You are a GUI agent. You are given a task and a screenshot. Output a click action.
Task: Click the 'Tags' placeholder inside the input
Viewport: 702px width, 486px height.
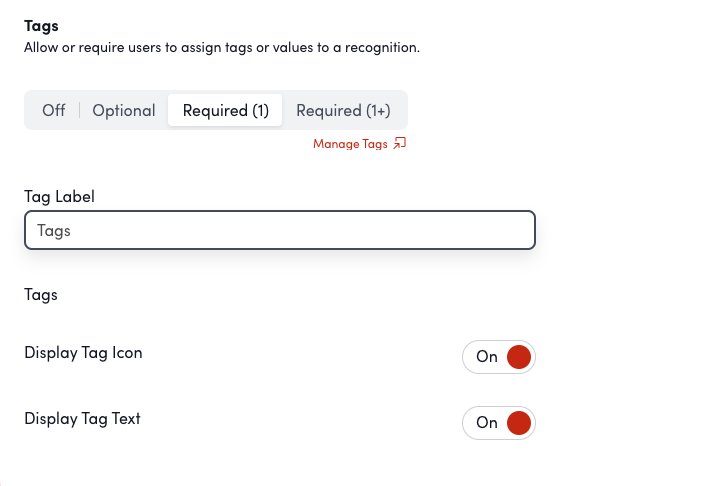pyautogui.click(x=54, y=230)
